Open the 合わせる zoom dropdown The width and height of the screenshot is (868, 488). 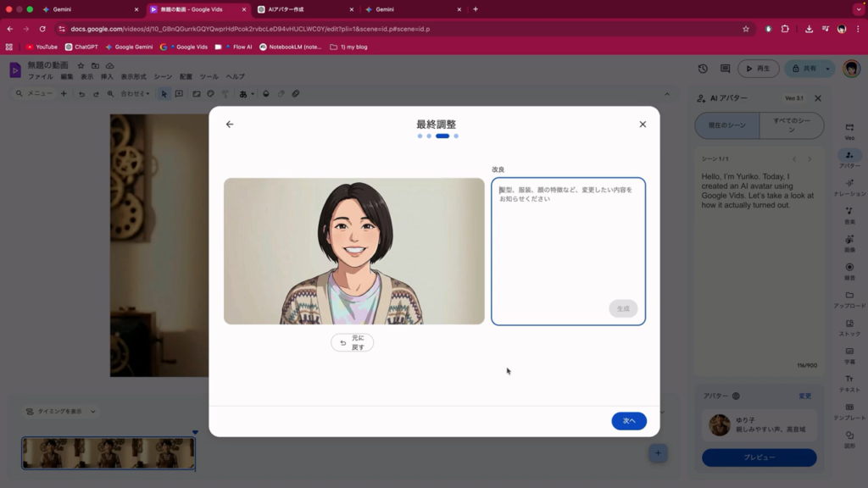coord(134,94)
